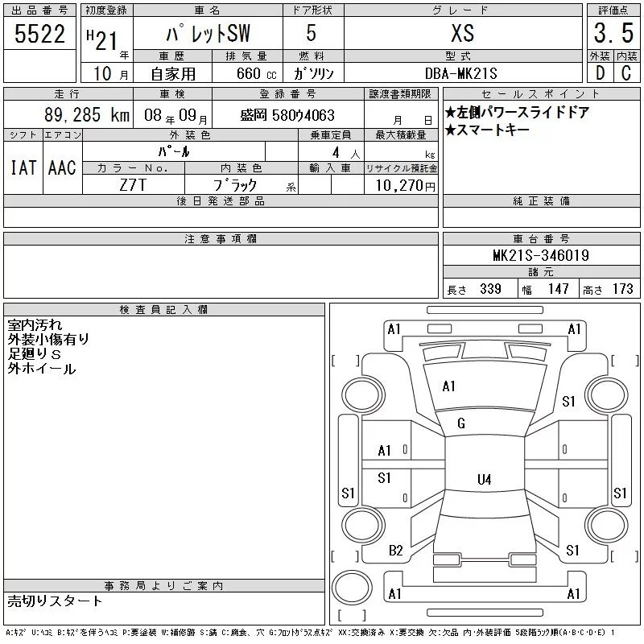This screenshot has width=644, height=644.
Task: Select the chassis number MK21S-346019
Action: click(x=541, y=255)
